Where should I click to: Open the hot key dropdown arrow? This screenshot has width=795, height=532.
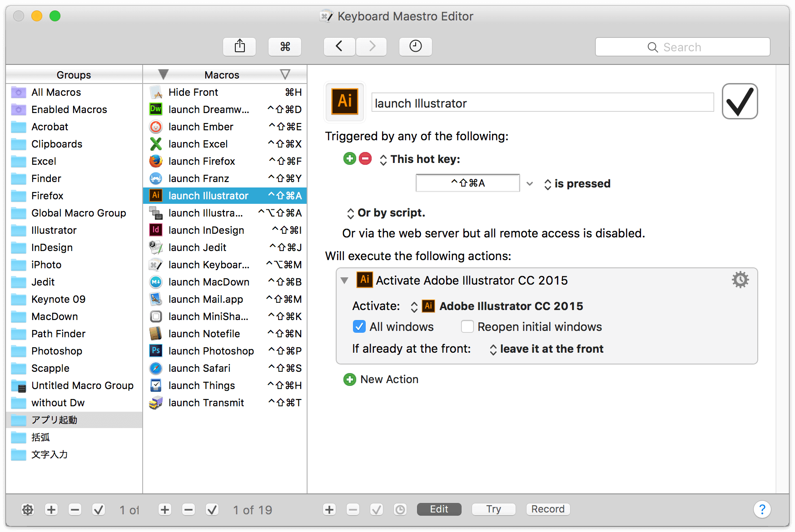pos(530,183)
